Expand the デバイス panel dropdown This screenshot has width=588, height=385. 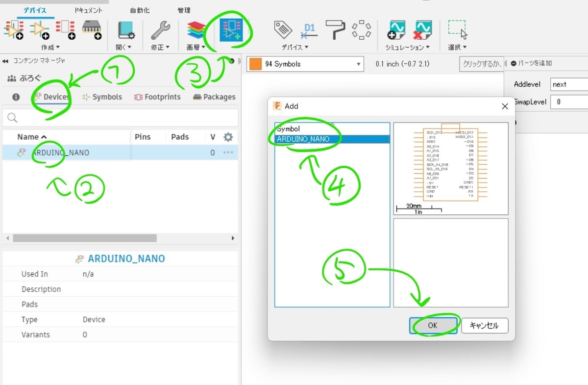[295, 47]
